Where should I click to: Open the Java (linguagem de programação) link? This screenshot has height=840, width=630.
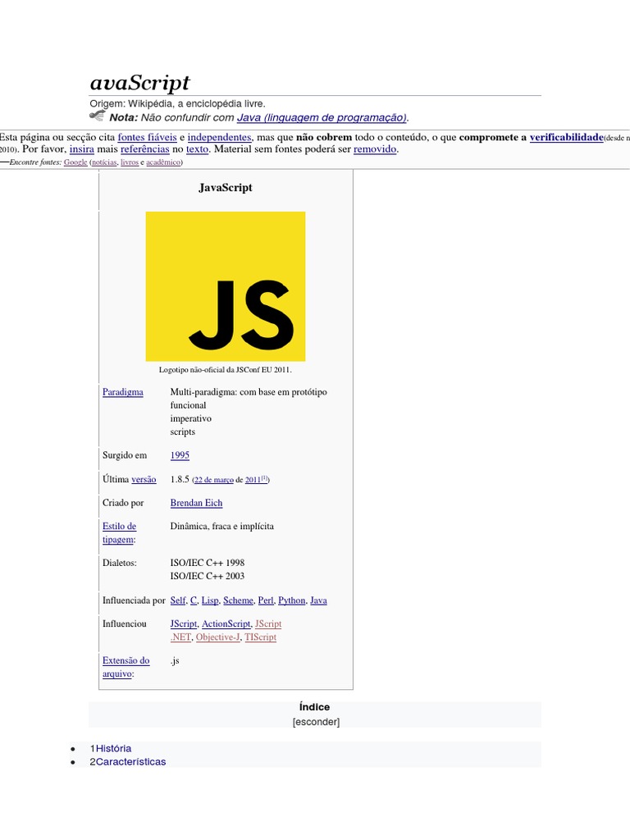(x=322, y=117)
